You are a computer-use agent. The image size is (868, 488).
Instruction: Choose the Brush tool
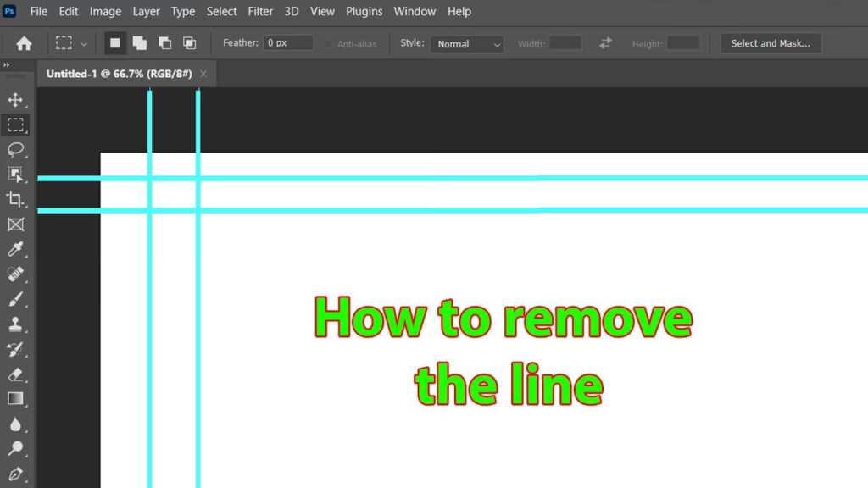pyautogui.click(x=15, y=299)
